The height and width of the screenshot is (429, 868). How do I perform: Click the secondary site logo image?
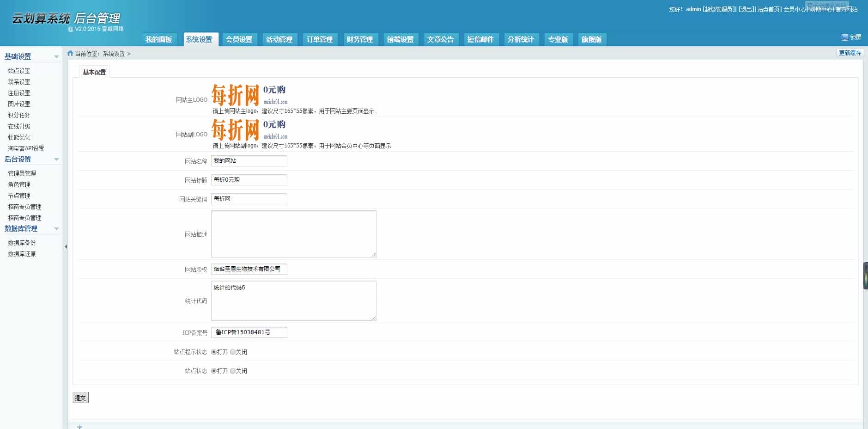pyautogui.click(x=250, y=129)
